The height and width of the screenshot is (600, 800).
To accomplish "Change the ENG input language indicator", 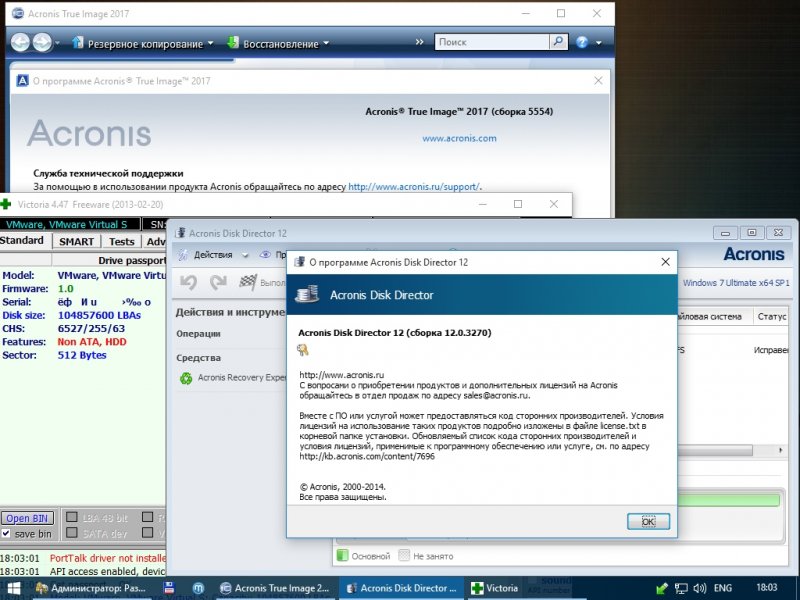I will tap(722, 588).
